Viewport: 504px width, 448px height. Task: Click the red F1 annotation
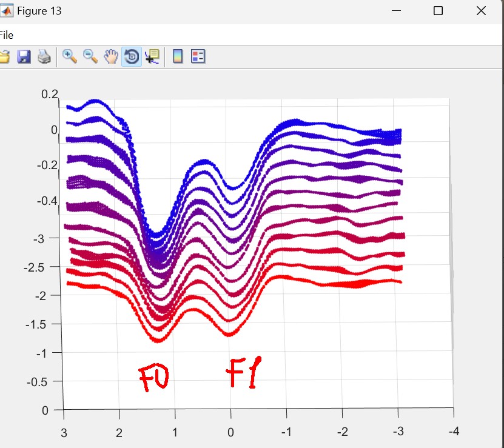[244, 372]
